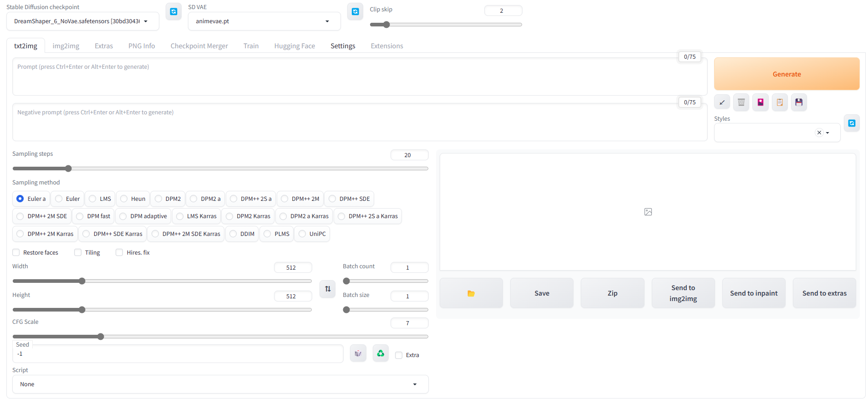The image size is (868, 404).
Task: Reuse the last seed with the recycle icon
Action: coord(381,353)
